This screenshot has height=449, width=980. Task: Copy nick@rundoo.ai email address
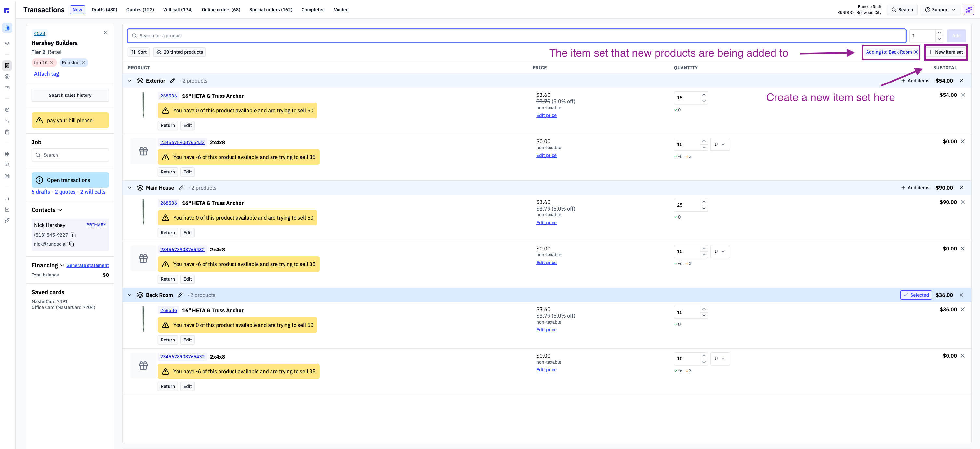(72, 244)
